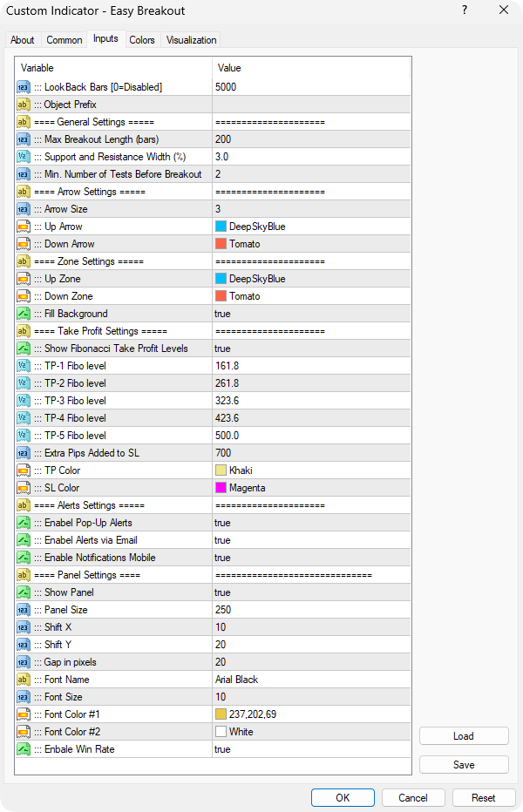Open the Colors tab
Image resolution: width=523 pixels, height=812 pixels.
point(142,40)
